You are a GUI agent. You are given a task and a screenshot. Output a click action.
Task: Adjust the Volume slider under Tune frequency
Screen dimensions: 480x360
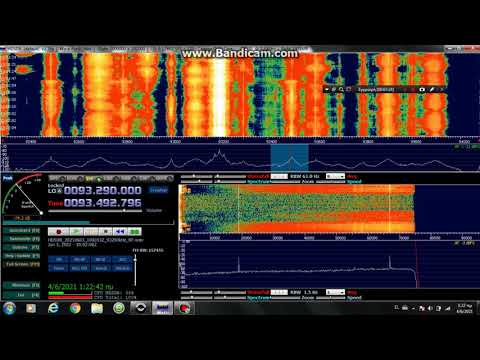95,211
